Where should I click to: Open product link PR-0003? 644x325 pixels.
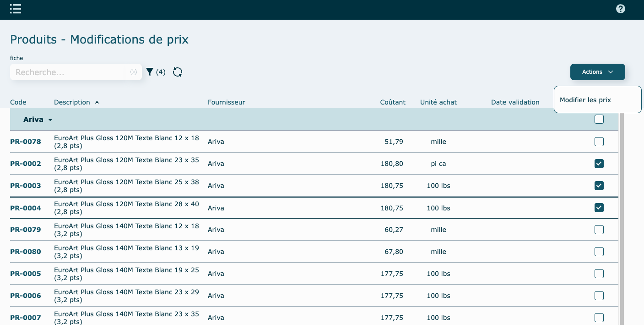click(x=26, y=186)
